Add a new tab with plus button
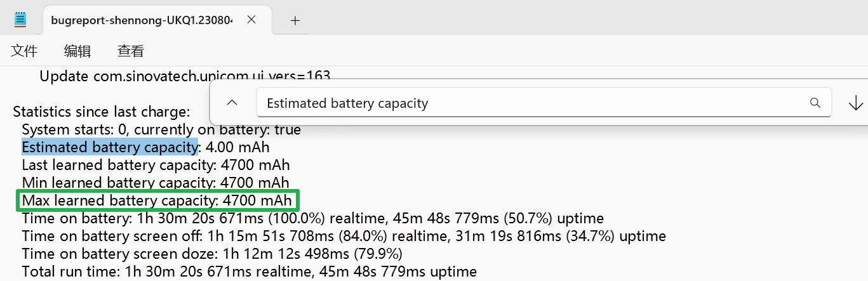868x281 pixels. [295, 20]
